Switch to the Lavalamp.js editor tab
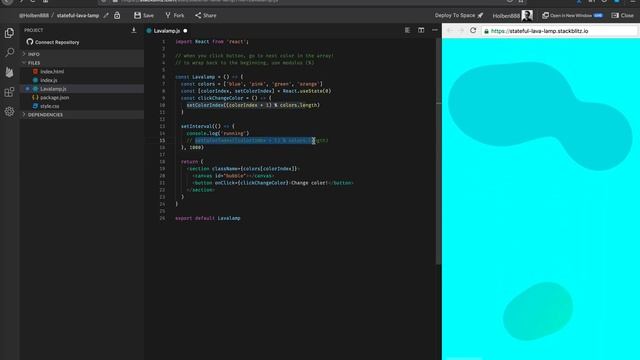Screen dimensions: 640x360 [167, 31]
